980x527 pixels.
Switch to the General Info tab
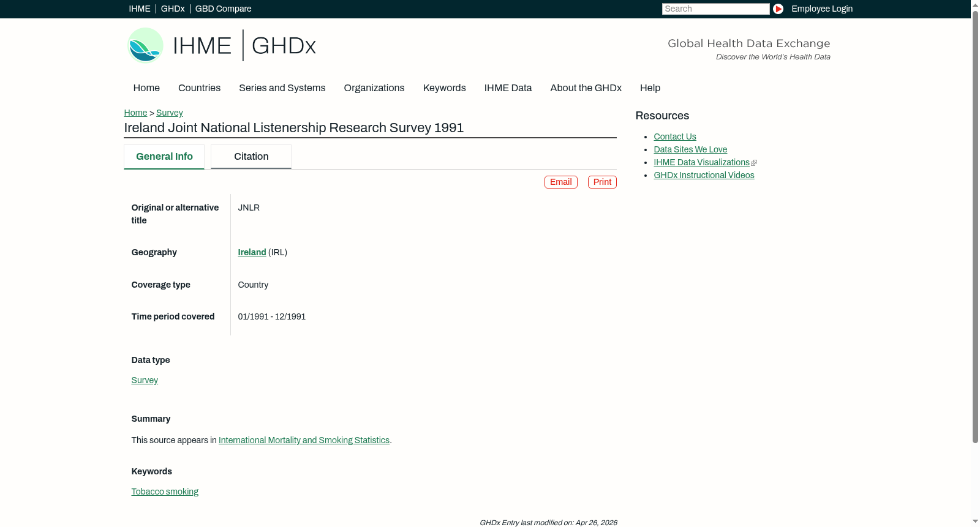[x=164, y=157]
